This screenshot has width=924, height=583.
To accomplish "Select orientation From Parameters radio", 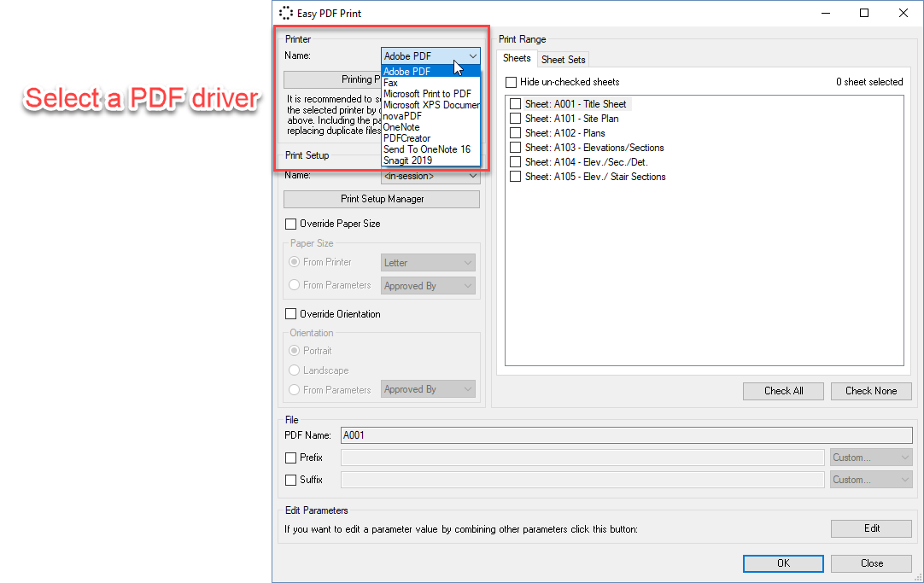I will coord(294,390).
